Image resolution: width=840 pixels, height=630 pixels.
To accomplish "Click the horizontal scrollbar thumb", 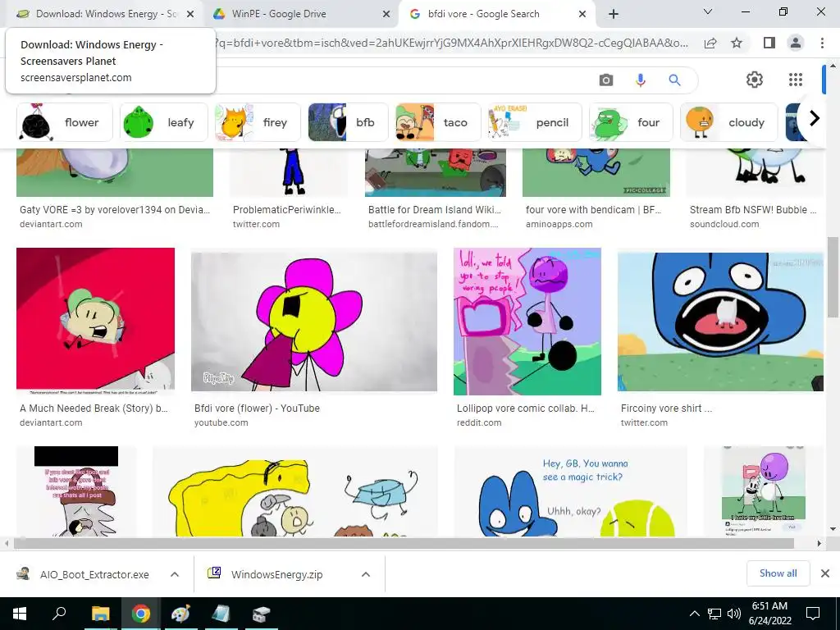I will tap(404, 543).
